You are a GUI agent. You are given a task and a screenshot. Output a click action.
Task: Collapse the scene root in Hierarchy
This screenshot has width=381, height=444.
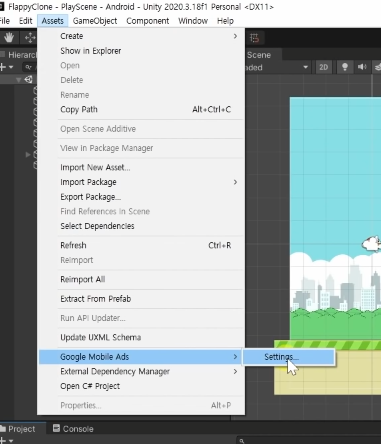[19, 80]
